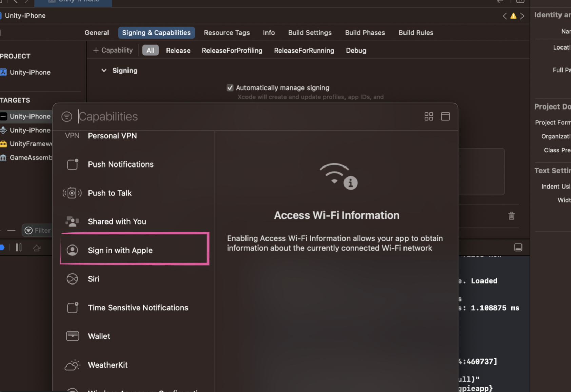Click the Access Wi-Fi Information heading
571x392 pixels.
pyautogui.click(x=337, y=215)
